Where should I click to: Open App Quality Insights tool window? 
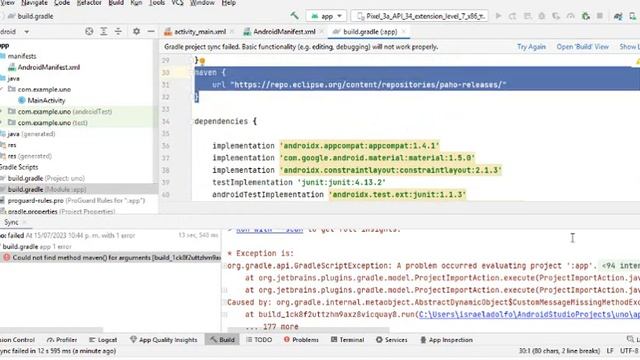click(163, 340)
